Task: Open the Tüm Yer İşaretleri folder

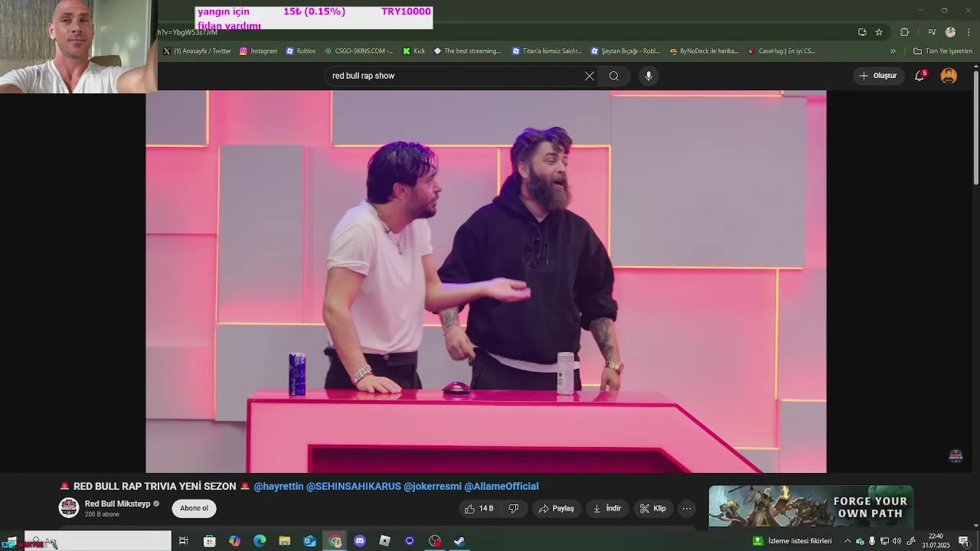Action: tap(942, 51)
